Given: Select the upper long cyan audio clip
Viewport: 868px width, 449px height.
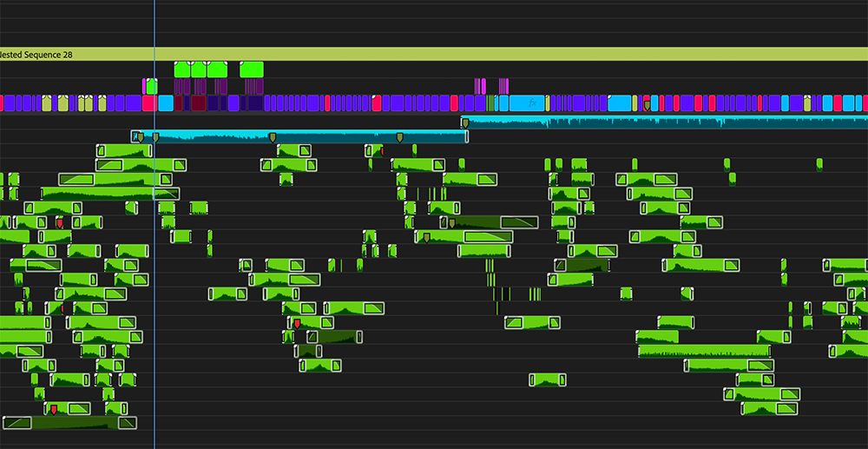Looking at the screenshot, I should [x=664, y=122].
